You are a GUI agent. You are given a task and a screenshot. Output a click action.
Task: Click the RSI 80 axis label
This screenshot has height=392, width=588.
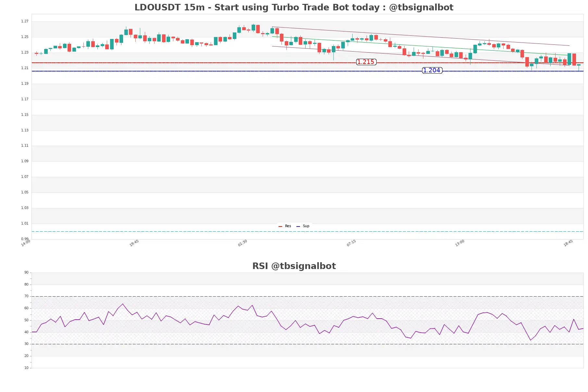(x=26, y=285)
